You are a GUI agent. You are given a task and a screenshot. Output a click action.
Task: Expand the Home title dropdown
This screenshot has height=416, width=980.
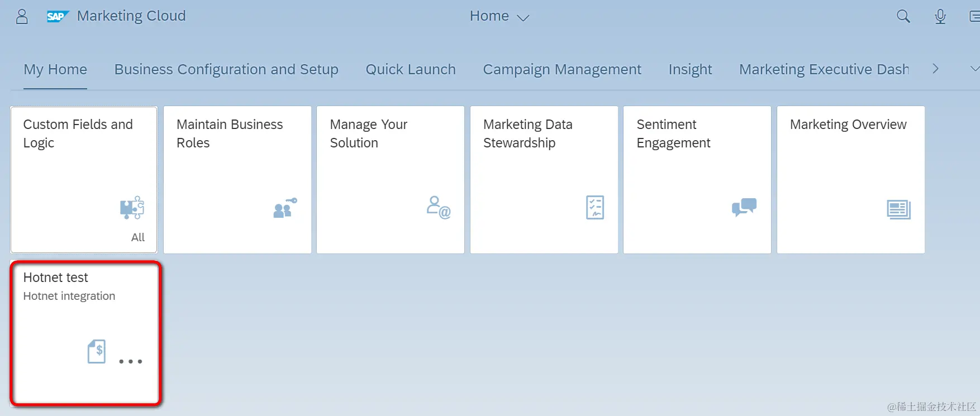click(499, 16)
